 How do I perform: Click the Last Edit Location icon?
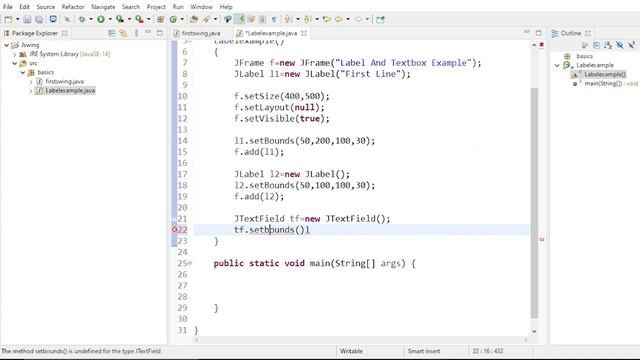click(x=327, y=19)
